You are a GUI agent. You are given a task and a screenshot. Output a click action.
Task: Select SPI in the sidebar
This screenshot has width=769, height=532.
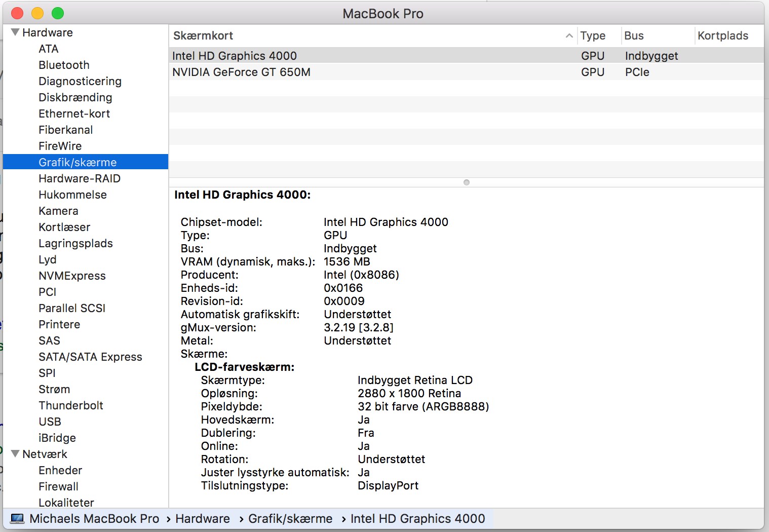click(x=47, y=373)
